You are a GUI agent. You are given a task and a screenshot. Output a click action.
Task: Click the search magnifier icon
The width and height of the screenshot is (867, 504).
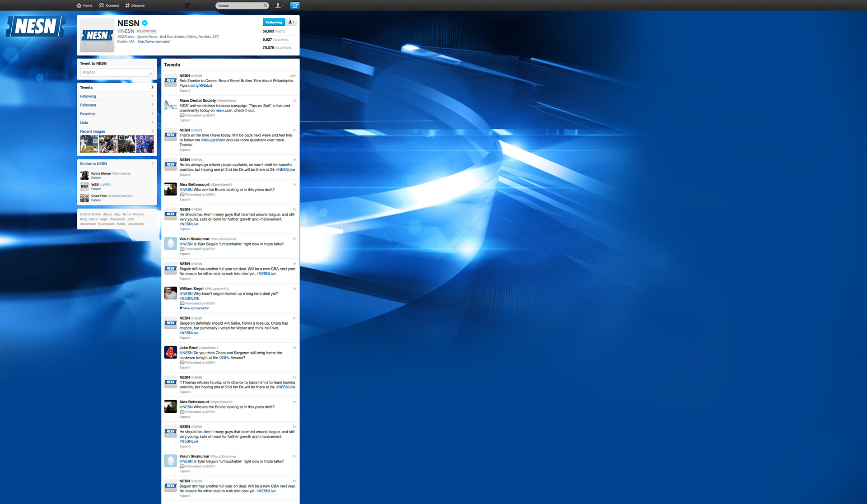tap(265, 5)
